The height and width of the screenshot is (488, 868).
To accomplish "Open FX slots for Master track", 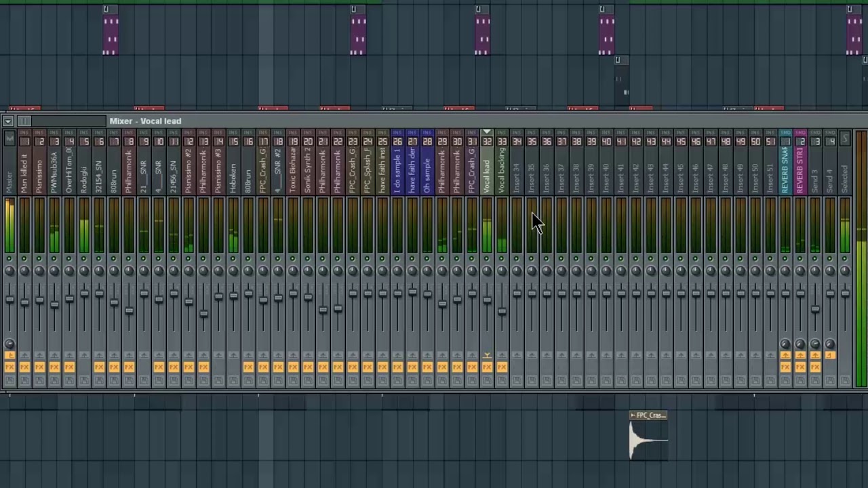I will tap(9, 367).
